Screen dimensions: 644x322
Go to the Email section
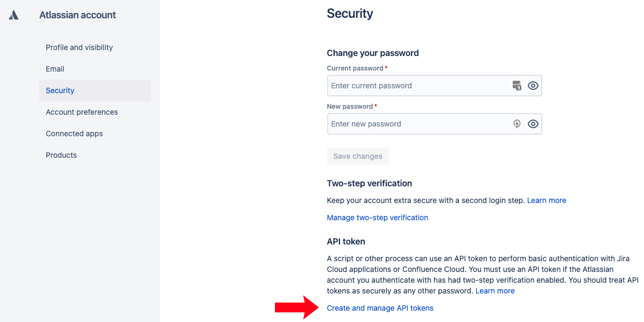(55, 69)
